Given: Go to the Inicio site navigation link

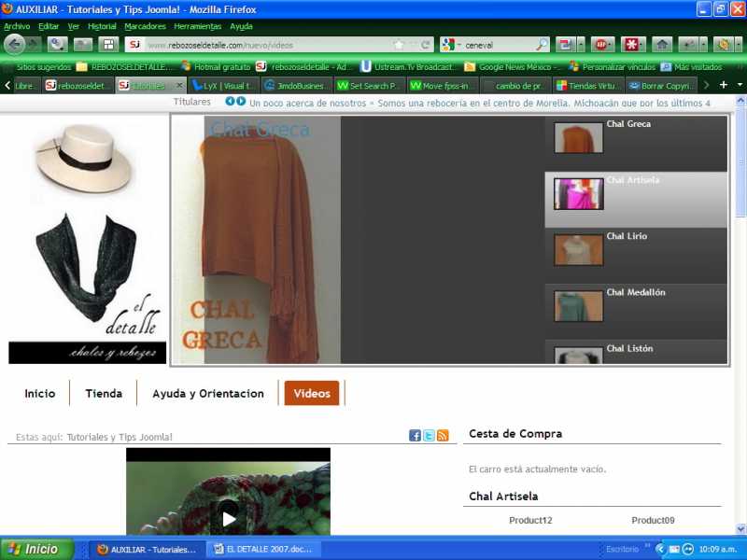Looking at the screenshot, I should (39, 393).
